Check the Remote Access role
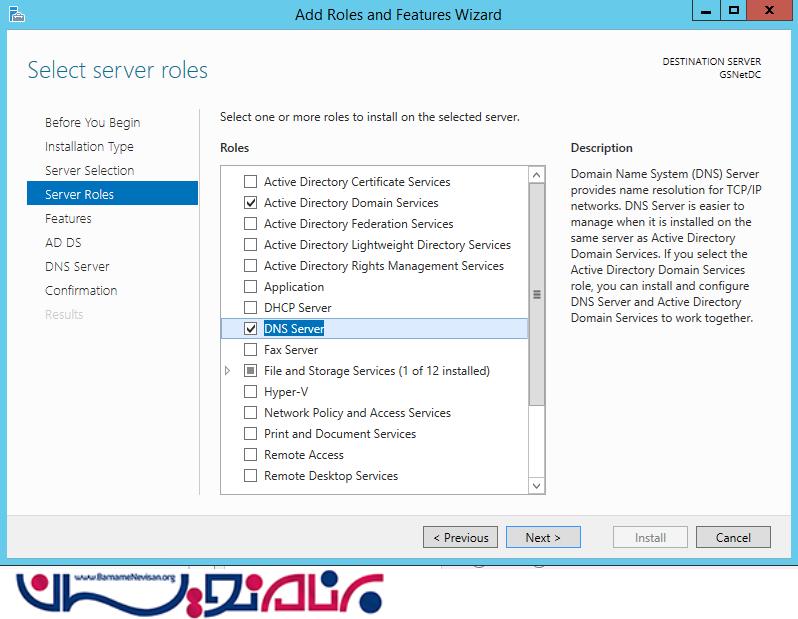Viewport: 798px width, 619px height. click(x=251, y=455)
